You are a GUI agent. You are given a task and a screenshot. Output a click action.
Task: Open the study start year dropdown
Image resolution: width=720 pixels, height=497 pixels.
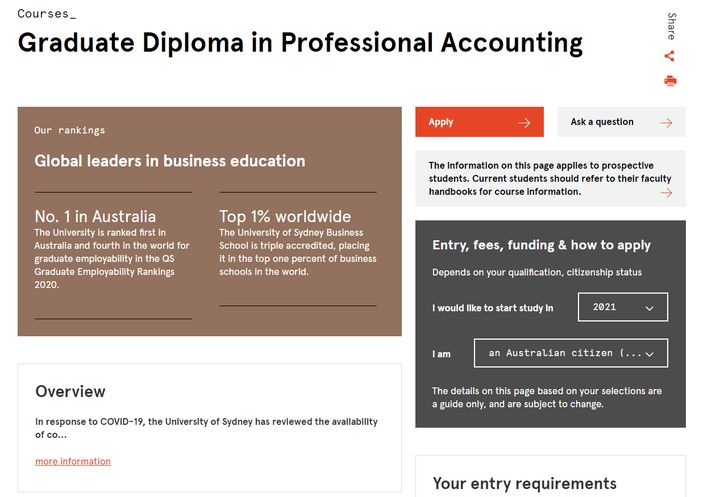pos(623,307)
